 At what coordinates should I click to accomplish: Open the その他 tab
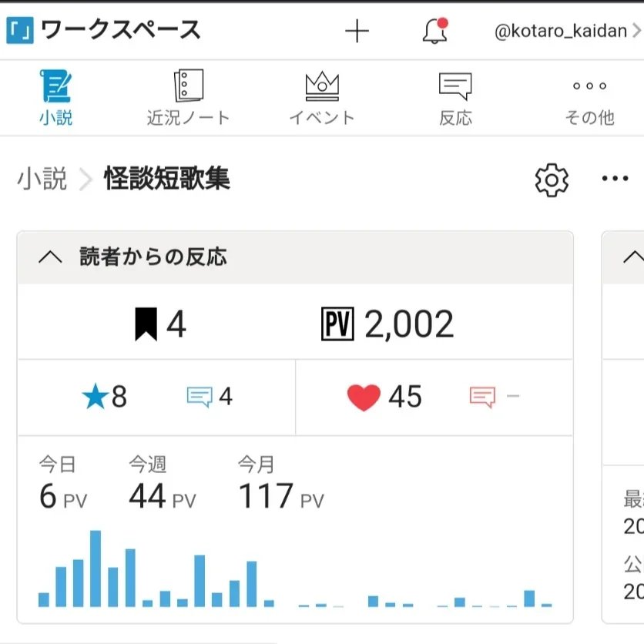[x=589, y=97]
